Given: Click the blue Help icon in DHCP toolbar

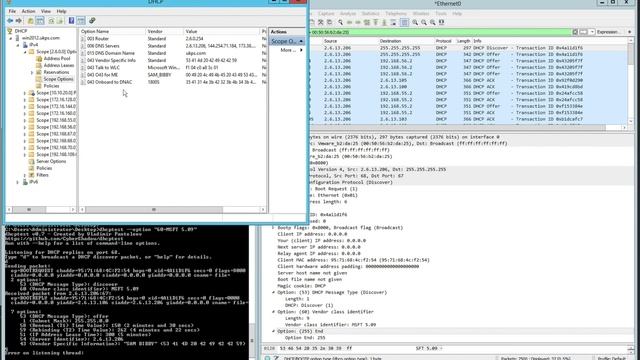Looking at the screenshot, I should (x=71, y=21).
